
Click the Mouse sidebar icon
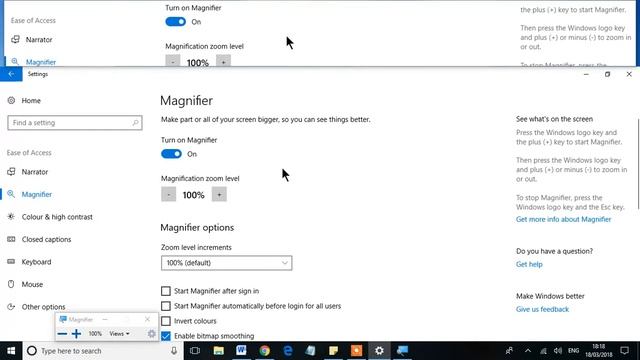[x=11, y=284]
